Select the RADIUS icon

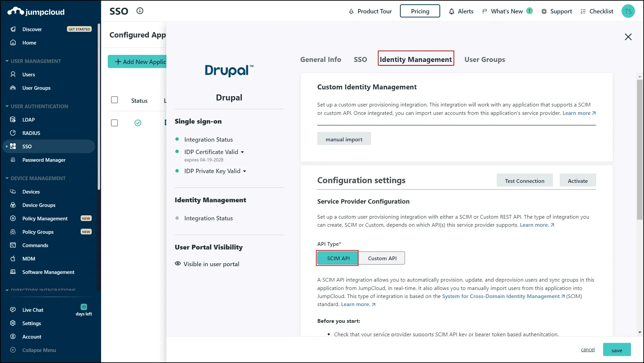pos(13,133)
